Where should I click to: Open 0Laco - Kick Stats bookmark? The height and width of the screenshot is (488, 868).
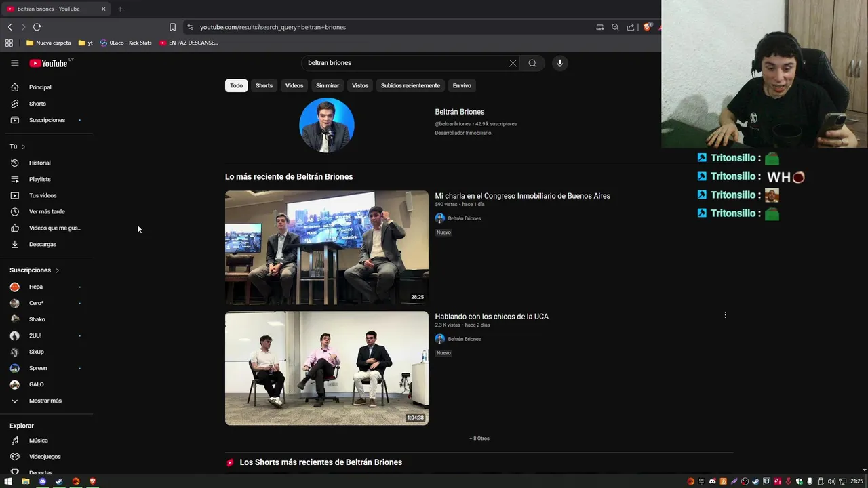(125, 43)
